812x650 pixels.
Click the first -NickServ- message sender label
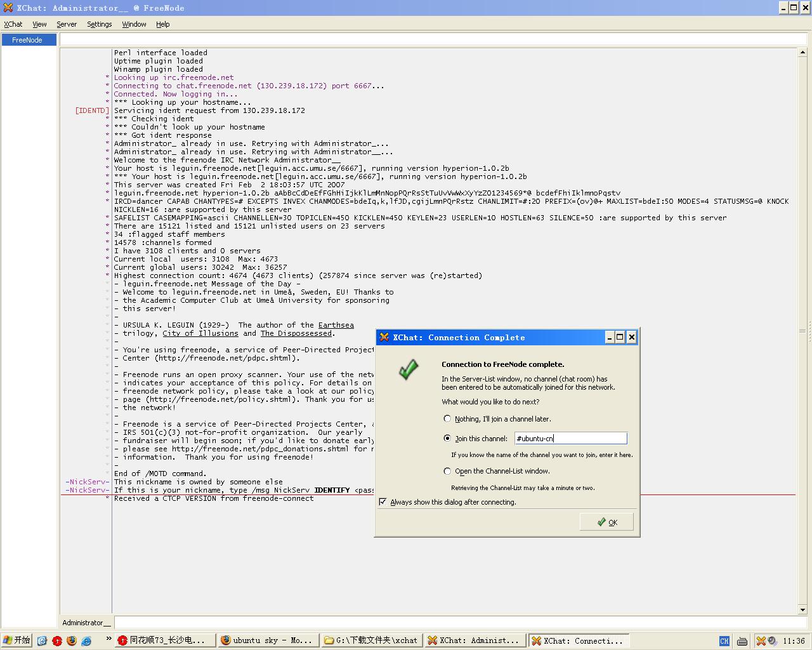point(88,482)
